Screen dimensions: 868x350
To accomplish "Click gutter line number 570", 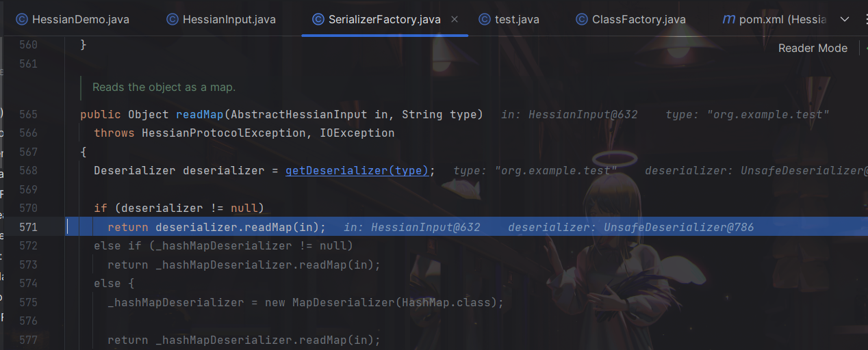I will point(28,208).
